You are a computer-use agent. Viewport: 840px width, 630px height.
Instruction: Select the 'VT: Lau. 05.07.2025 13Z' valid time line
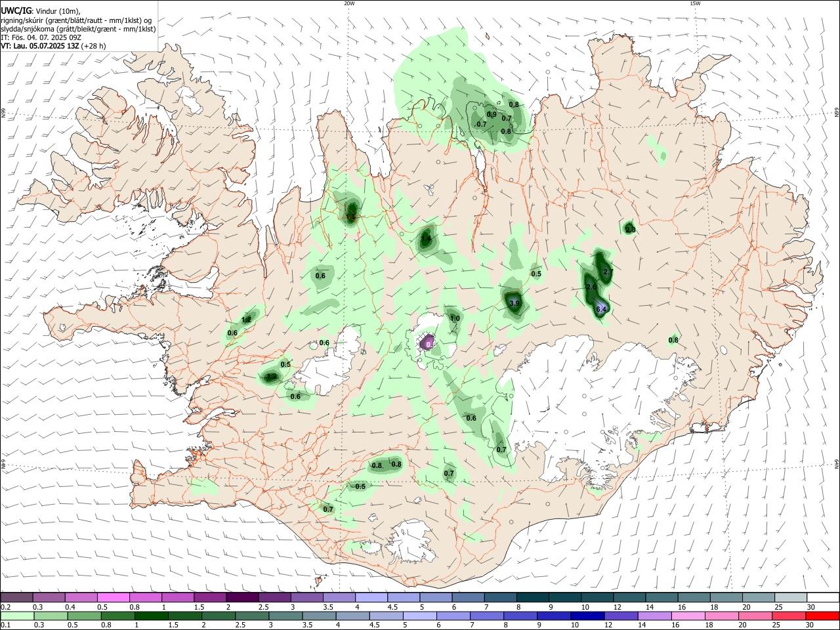pos(52,47)
